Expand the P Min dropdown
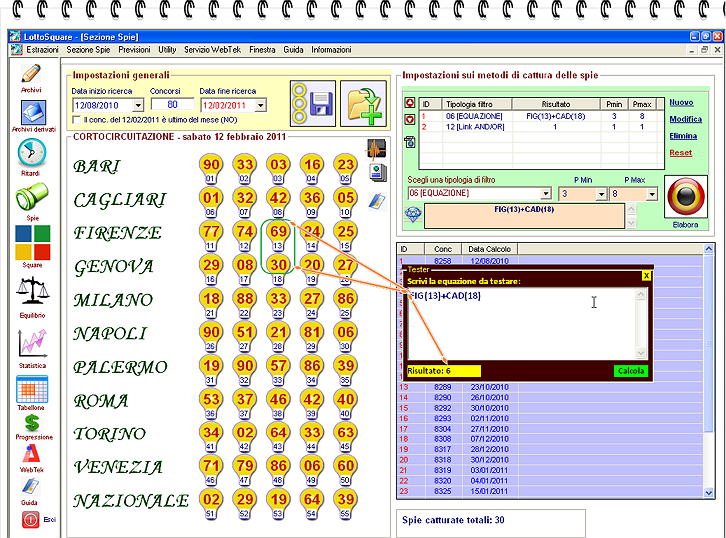 (x=601, y=194)
